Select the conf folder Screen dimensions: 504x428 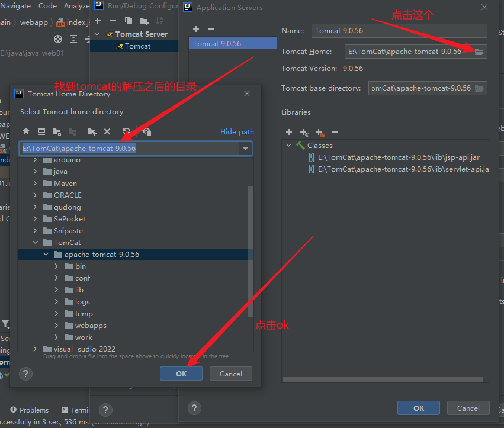(82, 278)
